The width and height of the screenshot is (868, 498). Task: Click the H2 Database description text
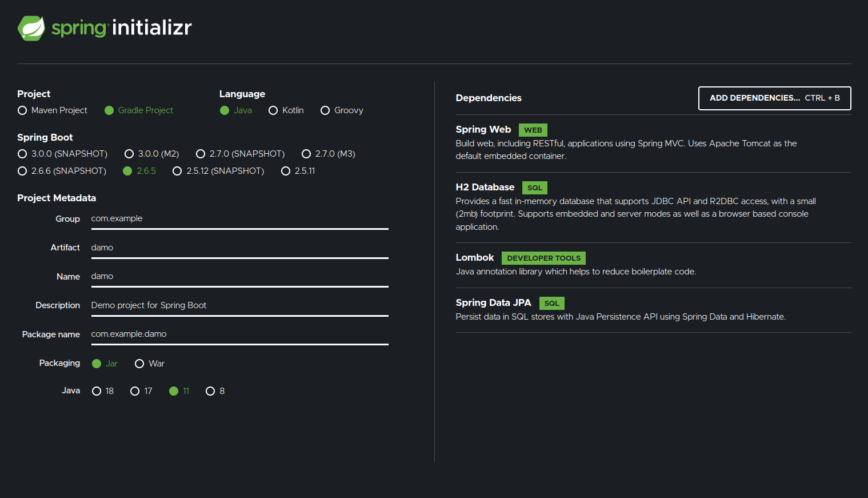(x=635, y=214)
